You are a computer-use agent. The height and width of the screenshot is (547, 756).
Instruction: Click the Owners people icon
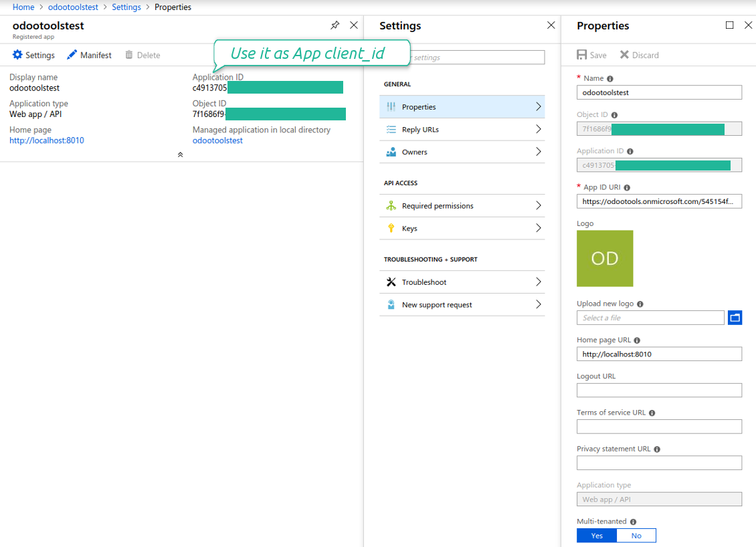391,152
